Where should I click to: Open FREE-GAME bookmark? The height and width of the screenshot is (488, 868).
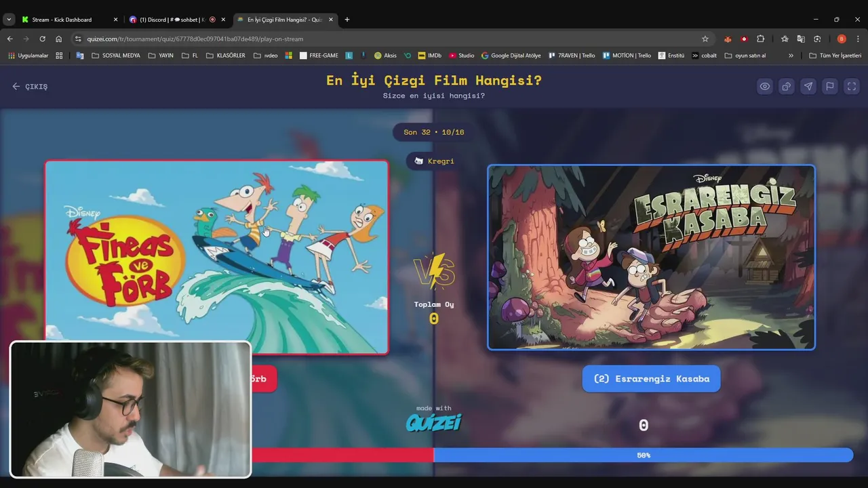pos(319,56)
